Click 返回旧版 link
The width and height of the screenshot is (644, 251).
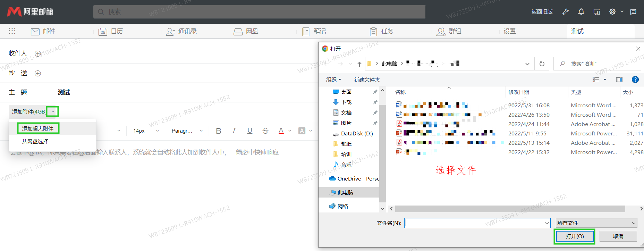[x=542, y=12]
